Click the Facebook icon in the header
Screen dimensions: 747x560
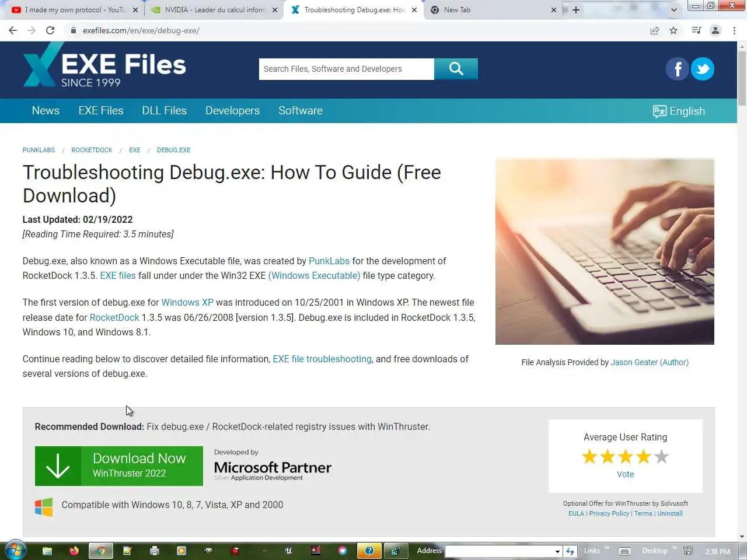[678, 69]
